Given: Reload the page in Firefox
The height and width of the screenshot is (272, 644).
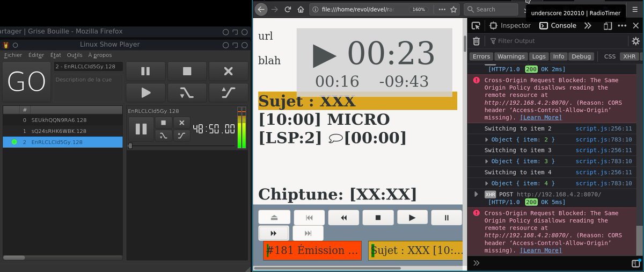Looking at the screenshot, I should 288,9.
